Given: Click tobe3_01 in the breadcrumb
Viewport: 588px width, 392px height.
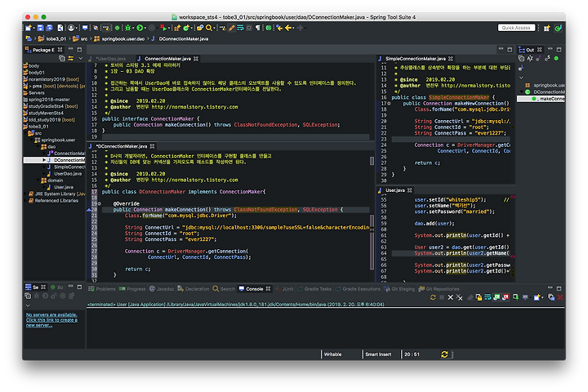Looking at the screenshot, I should point(56,38).
